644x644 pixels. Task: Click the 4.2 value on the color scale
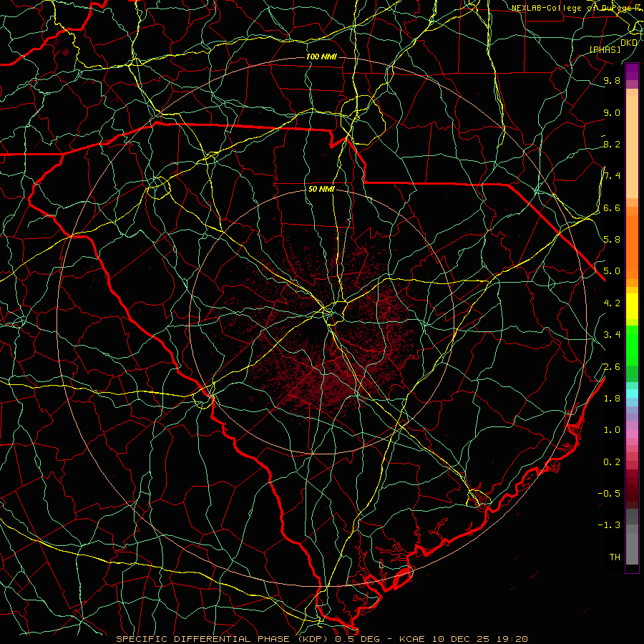[612, 303]
